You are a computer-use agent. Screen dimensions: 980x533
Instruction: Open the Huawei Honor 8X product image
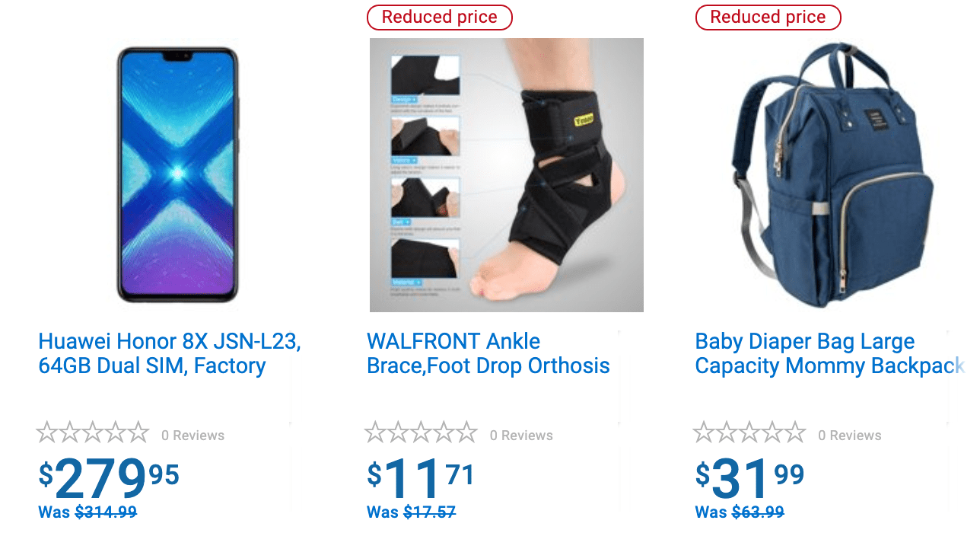177,175
